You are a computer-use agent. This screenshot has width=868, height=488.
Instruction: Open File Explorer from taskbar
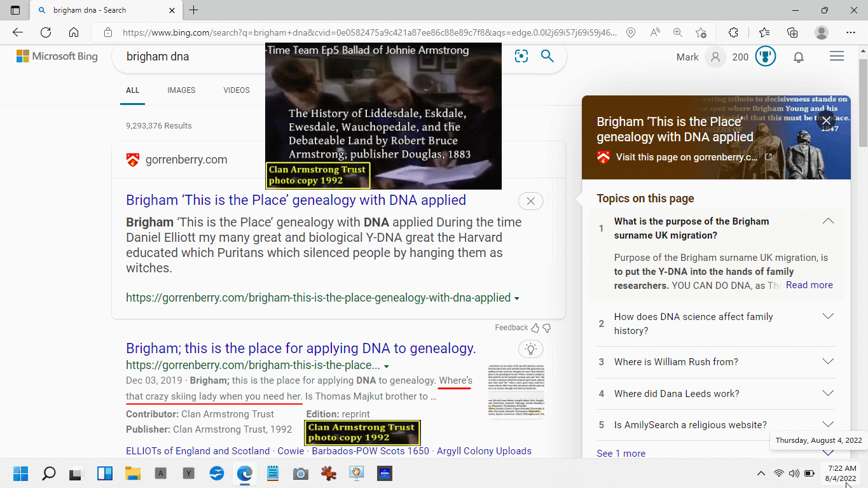[x=132, y=473]
